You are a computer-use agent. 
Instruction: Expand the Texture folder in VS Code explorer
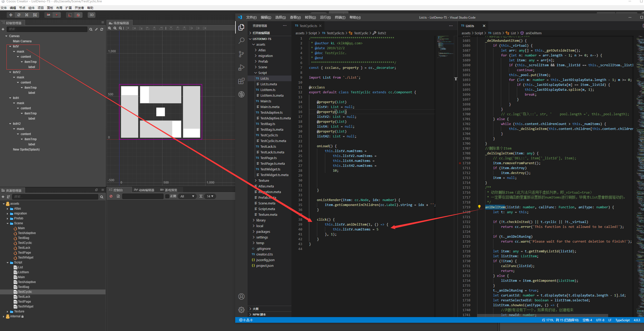point(264,181)
